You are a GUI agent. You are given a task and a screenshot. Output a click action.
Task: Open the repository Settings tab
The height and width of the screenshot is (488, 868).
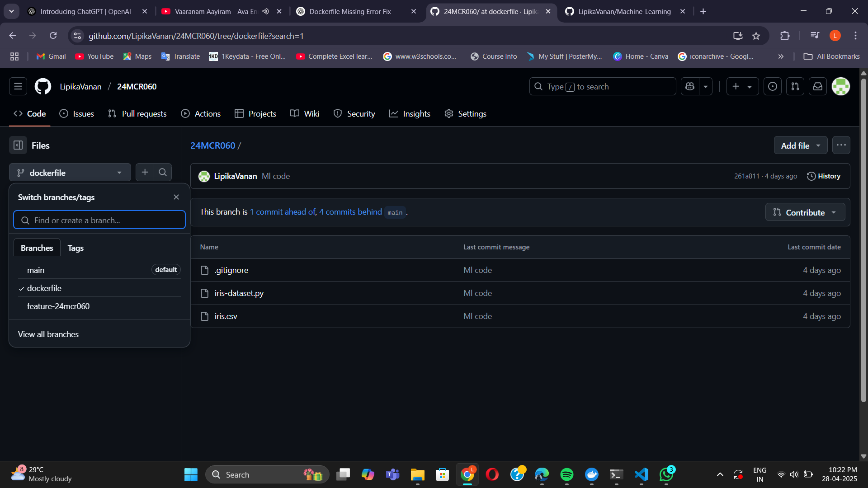point(465,114)
